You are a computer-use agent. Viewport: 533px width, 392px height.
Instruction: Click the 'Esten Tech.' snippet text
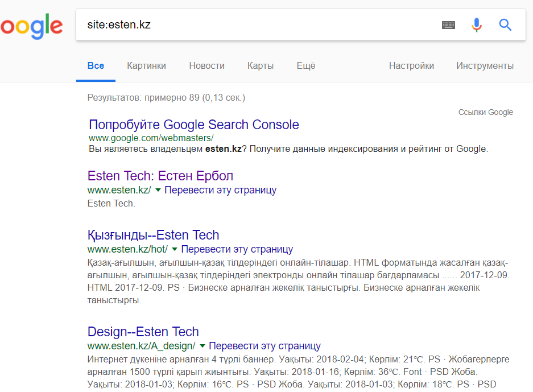111,203
